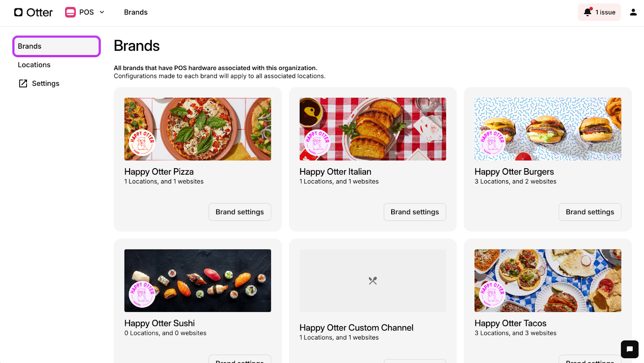Open the 1 issue notifications button
Viewport: 644px width, 363px height.
tap(599, 12)
